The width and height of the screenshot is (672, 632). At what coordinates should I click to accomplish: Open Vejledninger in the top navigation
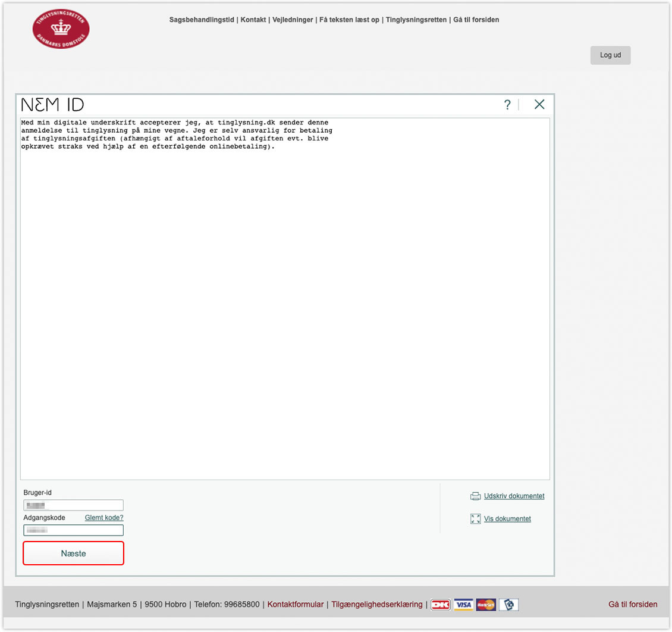pyautogui.click(x=293, y=20)
